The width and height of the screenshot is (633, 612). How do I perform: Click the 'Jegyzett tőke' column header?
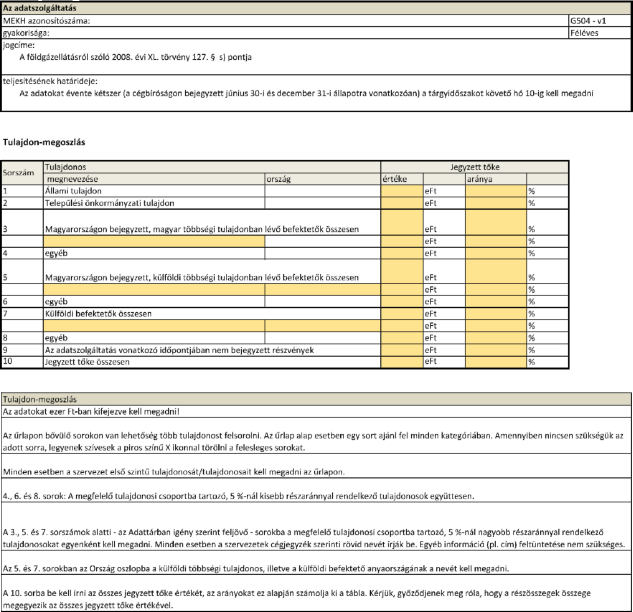(475, 167)
